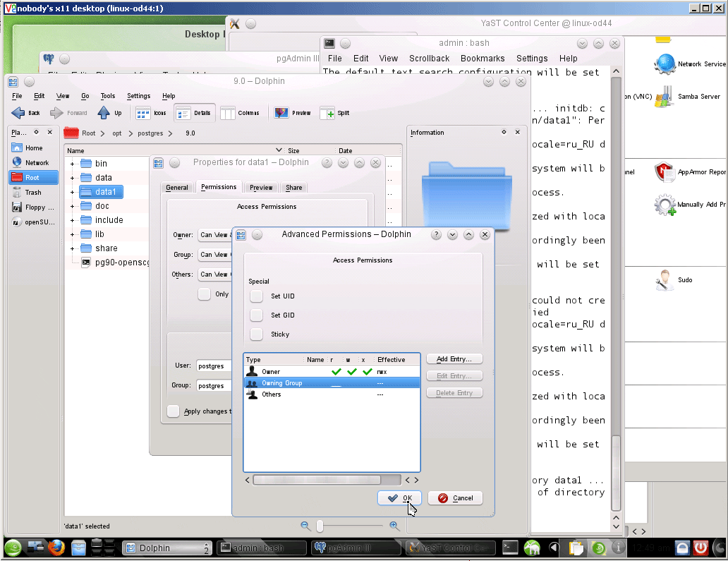Click the Dolphin zoom slider handle
This screenshot has height=561, width=728.
pyautogui.click(x=320, y=526)
